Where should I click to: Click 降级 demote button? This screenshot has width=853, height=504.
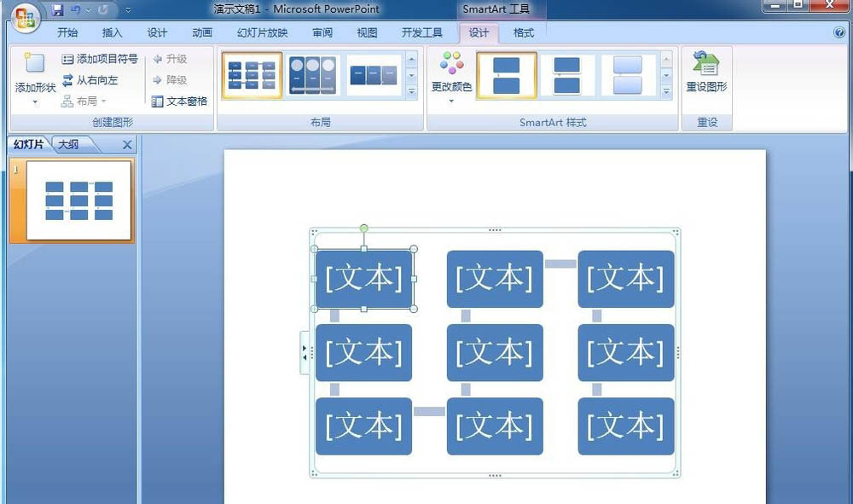tap(170, 80)
